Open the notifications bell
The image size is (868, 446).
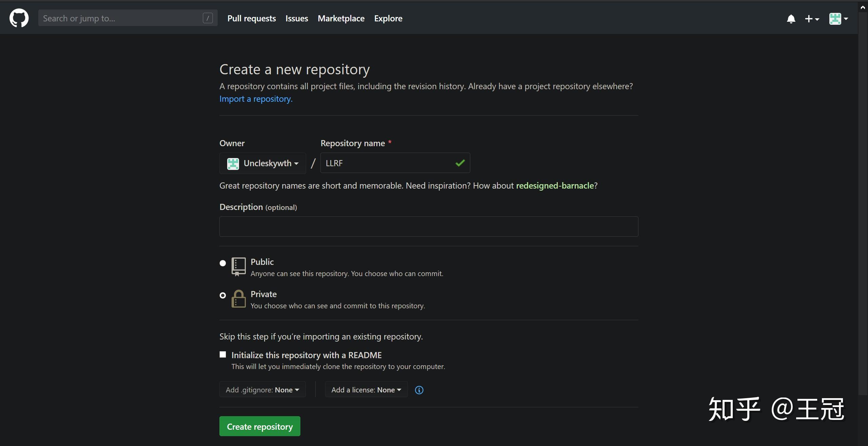pyautogui.click(x=791, y=19)
